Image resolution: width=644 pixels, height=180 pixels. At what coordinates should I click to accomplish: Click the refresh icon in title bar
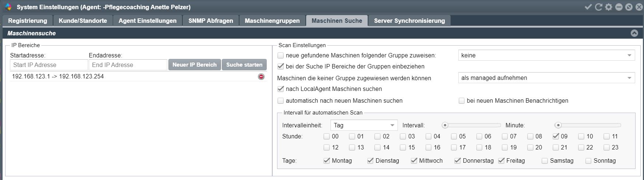click(599, 7)
